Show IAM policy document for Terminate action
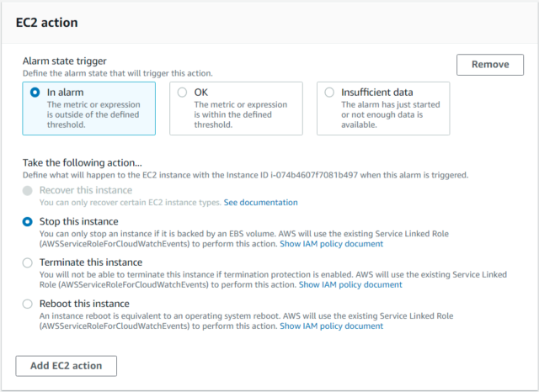 click(350, 284)
